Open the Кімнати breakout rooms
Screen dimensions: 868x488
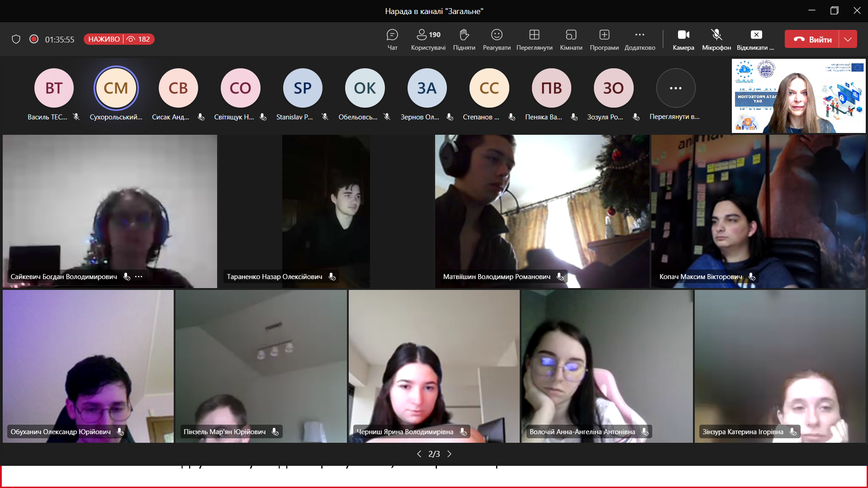click(571, 39)
